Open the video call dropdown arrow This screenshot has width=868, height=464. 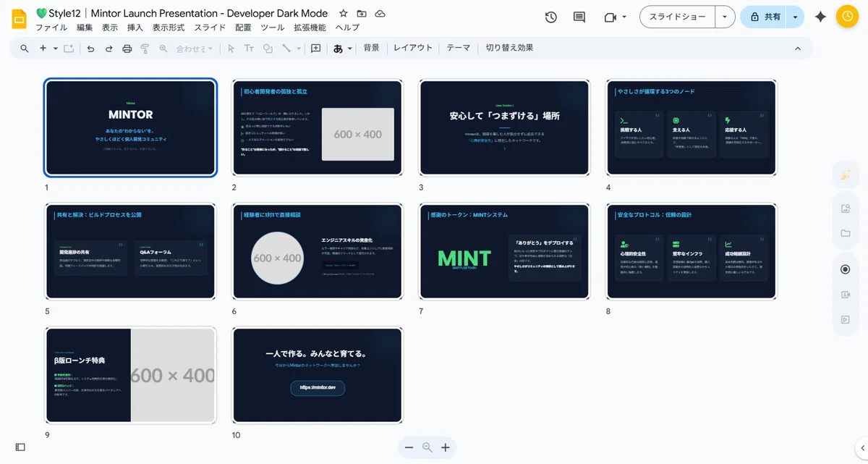click(x=624, y=17)
